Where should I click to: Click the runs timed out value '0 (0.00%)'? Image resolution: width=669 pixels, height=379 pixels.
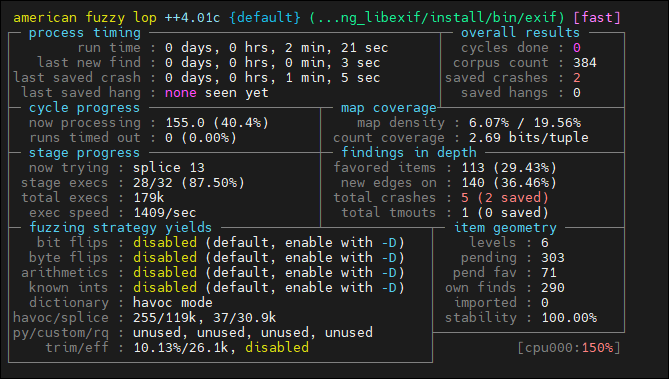[x=201, y=138]
